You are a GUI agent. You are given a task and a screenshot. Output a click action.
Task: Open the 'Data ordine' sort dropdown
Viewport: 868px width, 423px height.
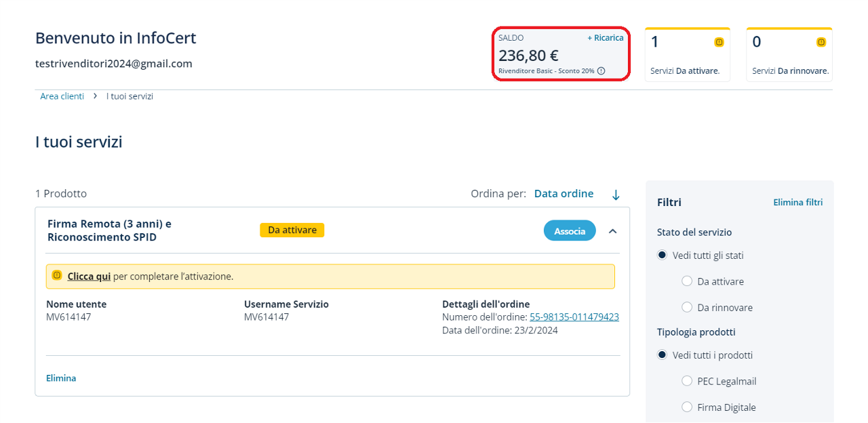(x=564, y=194)
